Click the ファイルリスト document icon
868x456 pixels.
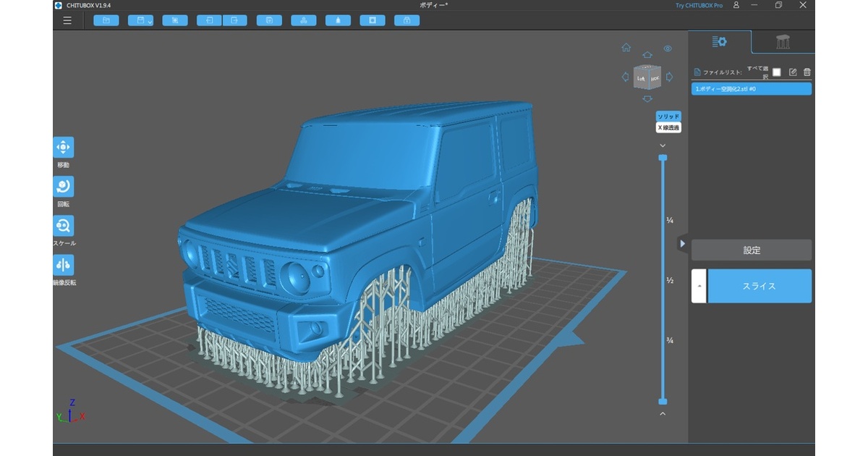coord(697,72)
